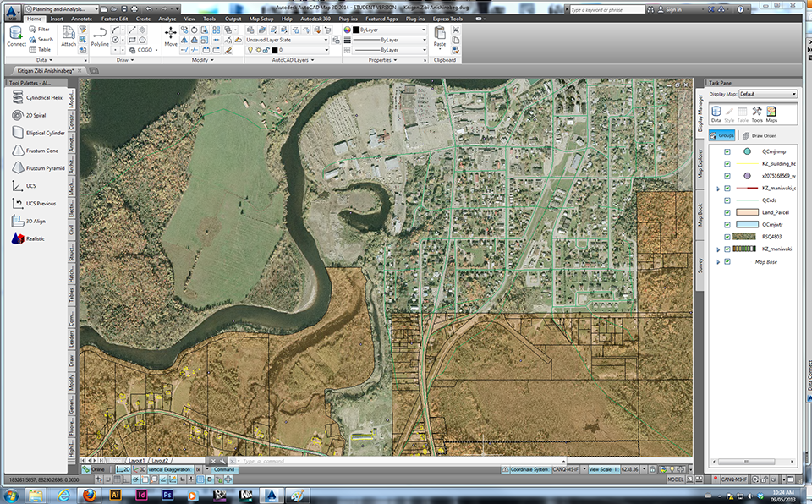Click the Table button in Data panel
Image resolution: width=812 pixels, height=504 pixels.
(41, 49)
